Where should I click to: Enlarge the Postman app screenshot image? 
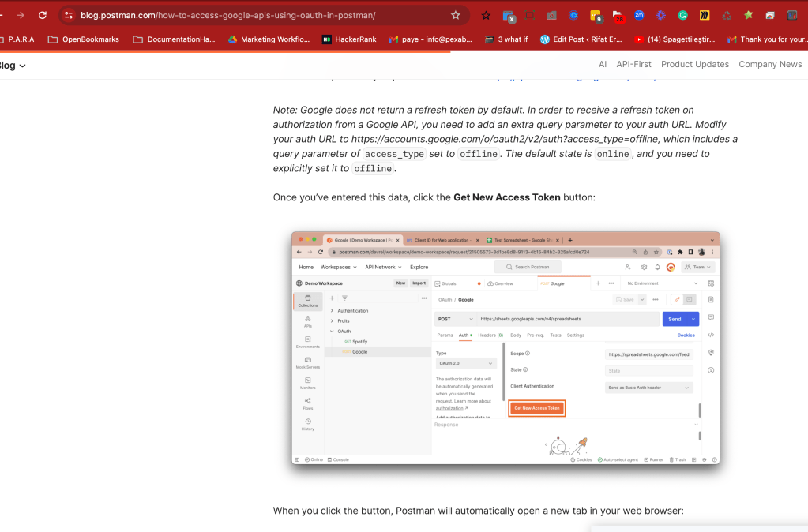(505, 347)
